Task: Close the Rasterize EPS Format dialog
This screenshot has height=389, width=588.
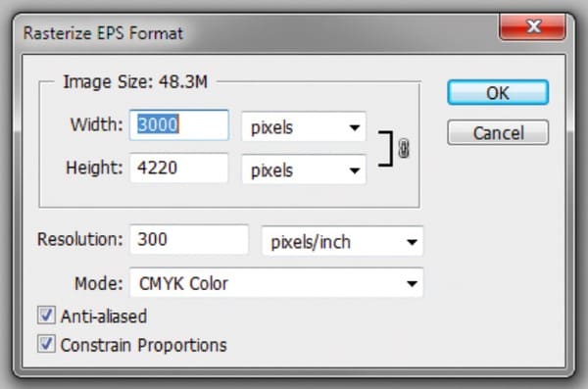Action: (532, 27)
